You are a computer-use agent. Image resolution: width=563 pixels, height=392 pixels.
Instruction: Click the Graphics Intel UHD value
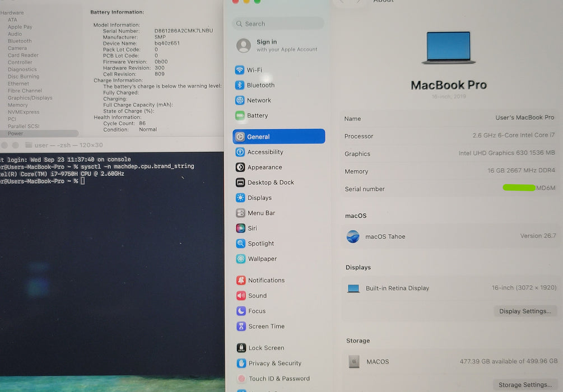click(506, 153)
